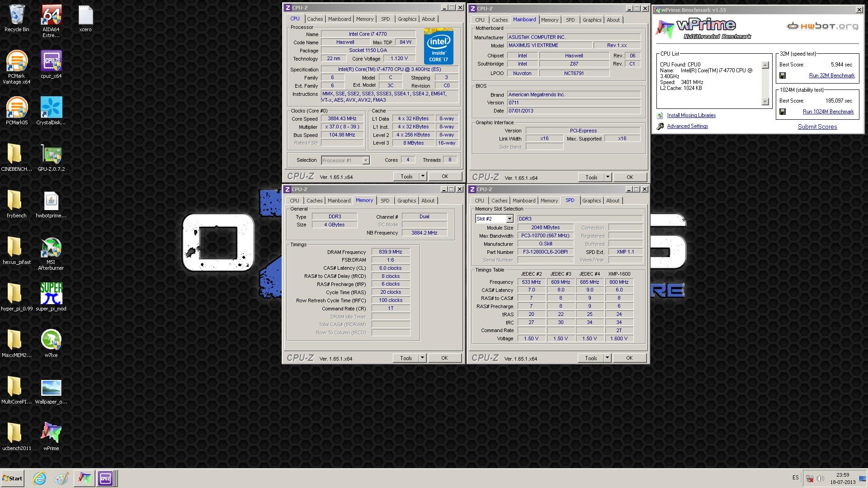Open the frybench folder icon
The width and height of the screenshot is (868, 488).
point(17,204)
